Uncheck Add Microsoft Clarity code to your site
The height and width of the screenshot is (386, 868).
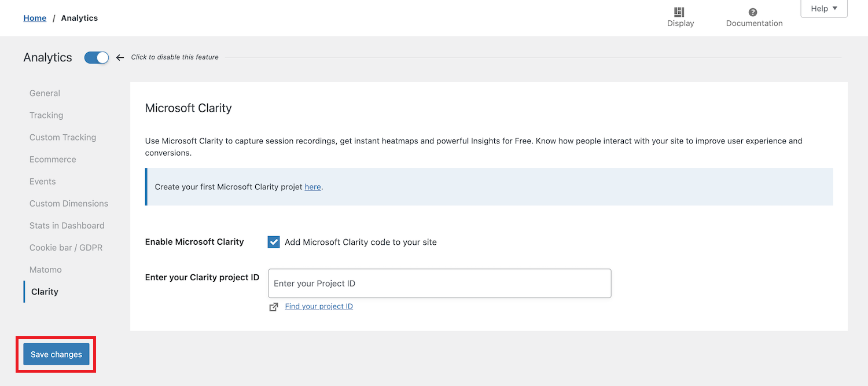tap(274, 242)
